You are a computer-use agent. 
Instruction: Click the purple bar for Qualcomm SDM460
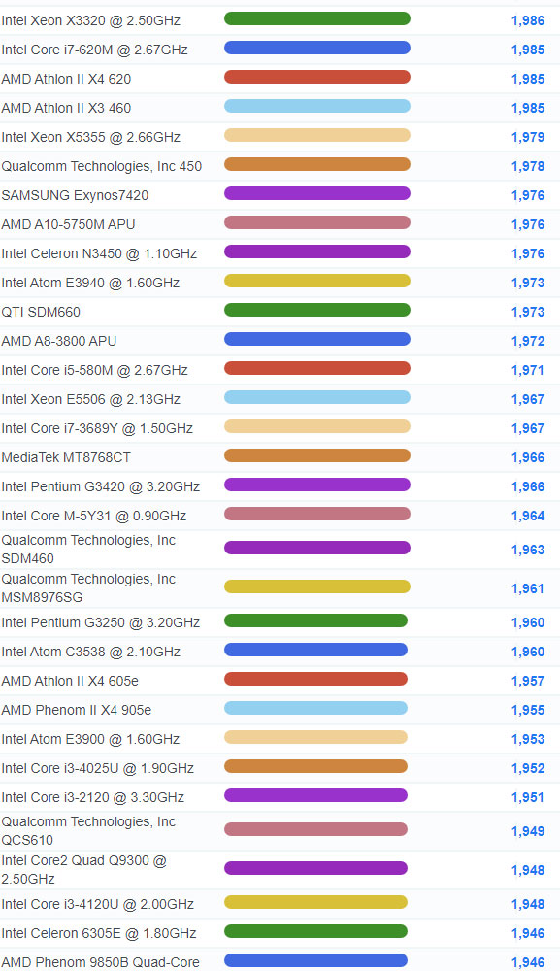click(x=316, y=548)
